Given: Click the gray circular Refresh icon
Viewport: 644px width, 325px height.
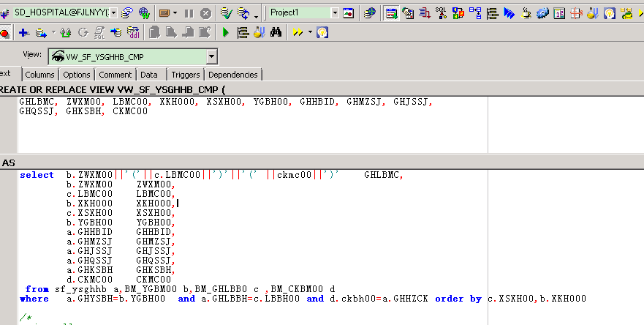Looking at the screenshot, I should [83, 32].
